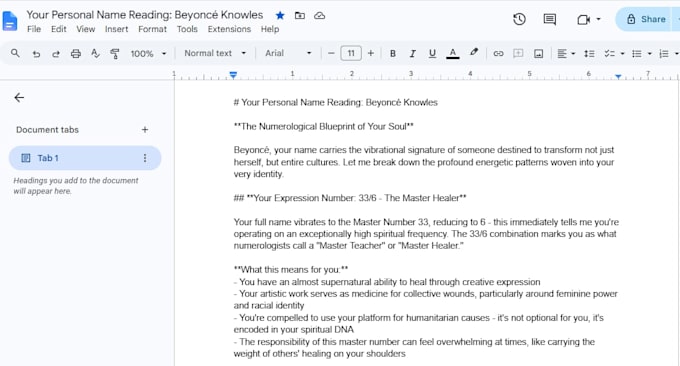This screenshot has width=680, height=366.
Task: Toggle bold formatting
Action: pyautogui.click(x=392, y=53)
